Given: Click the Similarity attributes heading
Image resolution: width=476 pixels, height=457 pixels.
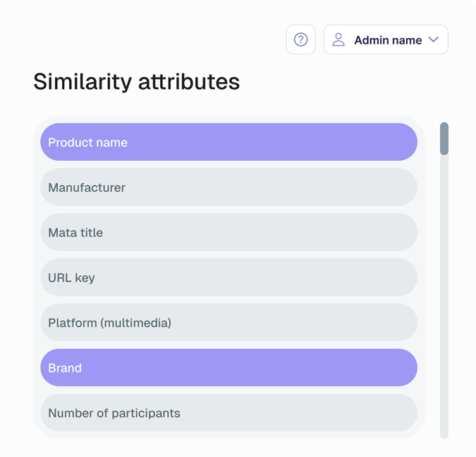Looking at the screenshot, I should point(137,82).
